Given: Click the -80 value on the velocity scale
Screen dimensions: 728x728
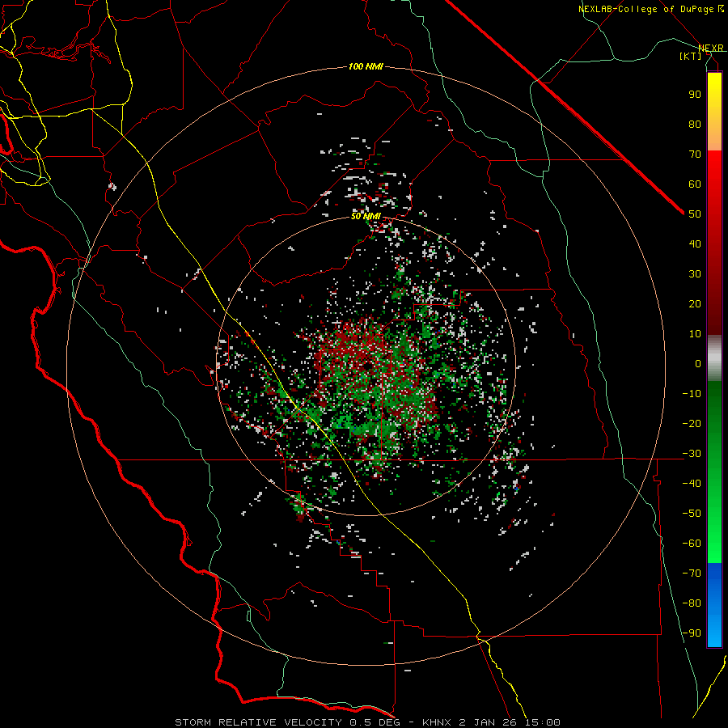Looking at the screenshot, I should tap(692, 603).
